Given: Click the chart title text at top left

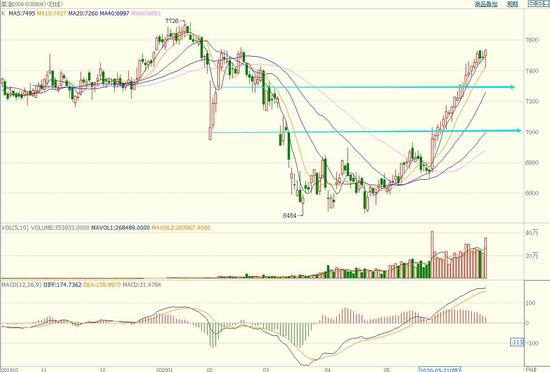Looking at the screenshot, I should tap(32, 4).
